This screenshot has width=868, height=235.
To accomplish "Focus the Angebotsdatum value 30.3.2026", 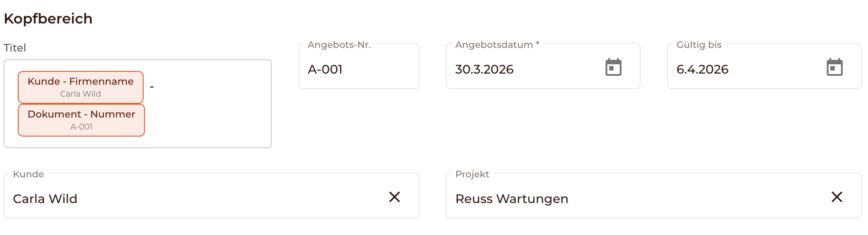I will coord(484,70).
